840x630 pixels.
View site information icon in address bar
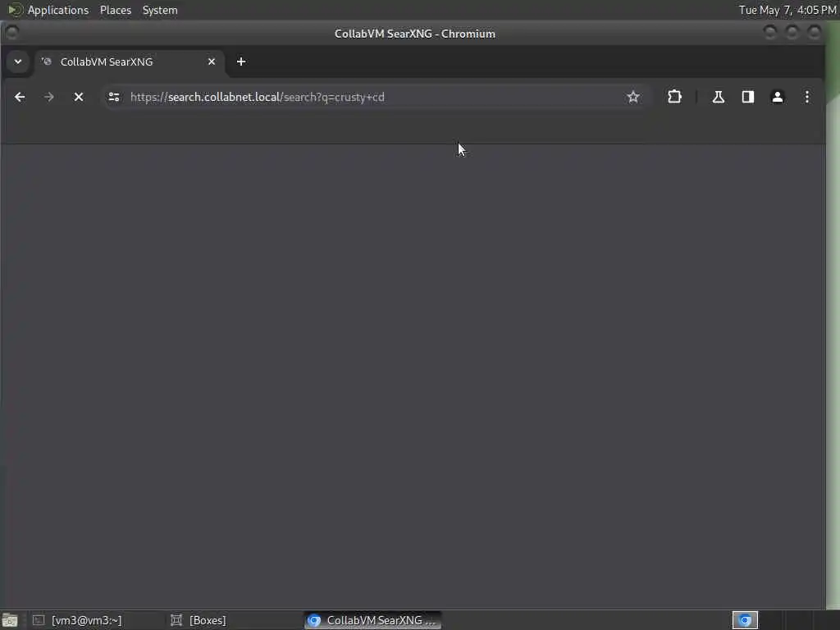coord(114,97)
